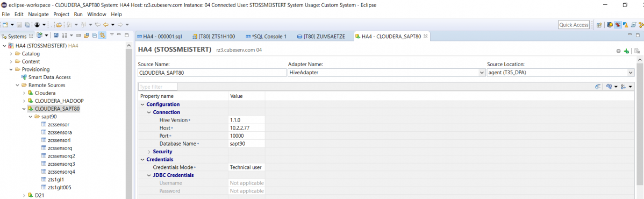
Task: Click the document icon at editor header right
Action: coord(637,51)
